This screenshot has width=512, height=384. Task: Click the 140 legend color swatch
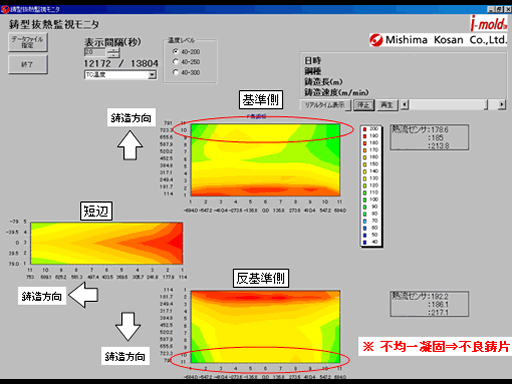365,171
